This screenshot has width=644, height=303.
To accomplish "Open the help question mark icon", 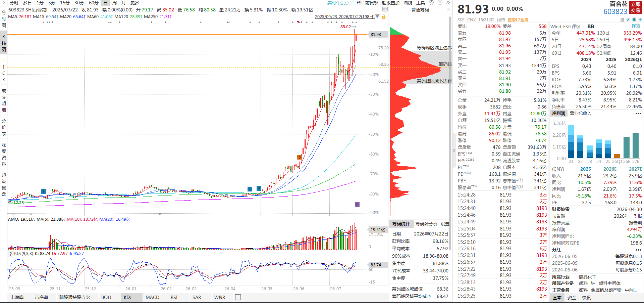I will 440,2.
